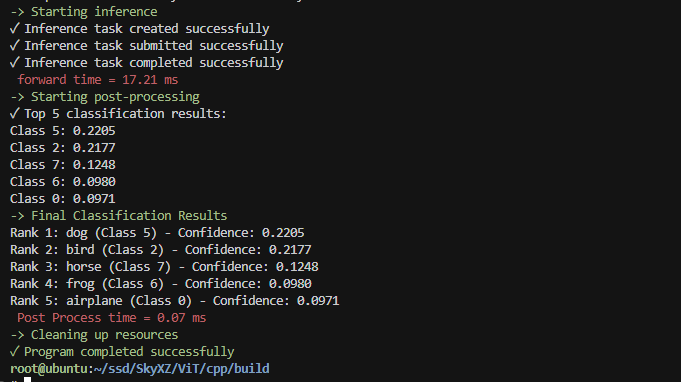Viewport: 681px width, 382px height.
Task: Click the 'Class 2: 0.2177' output line
Action: pyautogui.click(x=63, y=148)
